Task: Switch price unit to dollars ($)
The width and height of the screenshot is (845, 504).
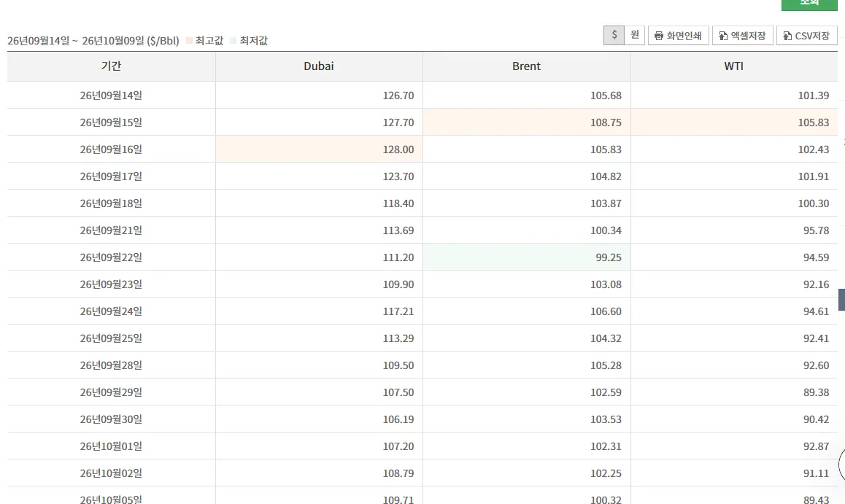Action: coord(614,36)
